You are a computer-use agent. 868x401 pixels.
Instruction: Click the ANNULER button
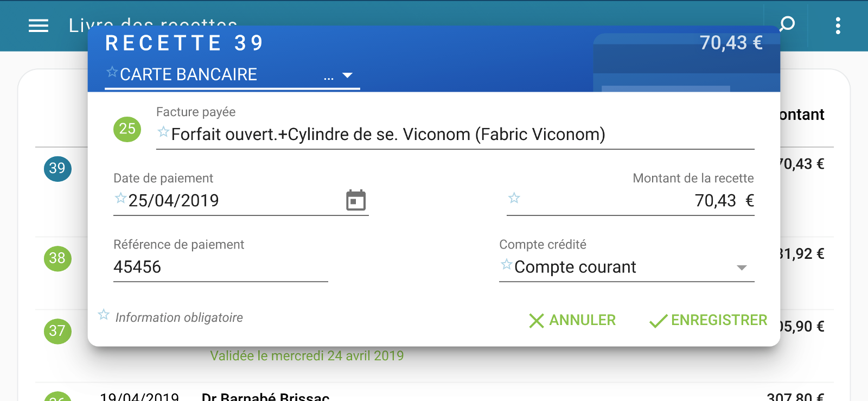(x=582, y=320)
